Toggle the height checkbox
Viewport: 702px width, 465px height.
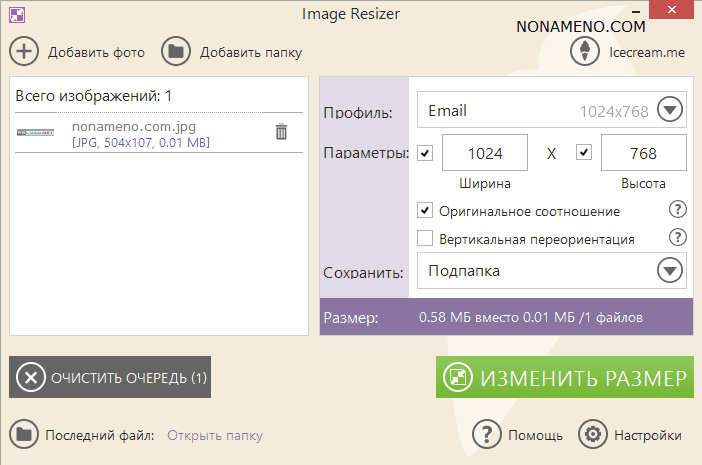coord(584,153)
